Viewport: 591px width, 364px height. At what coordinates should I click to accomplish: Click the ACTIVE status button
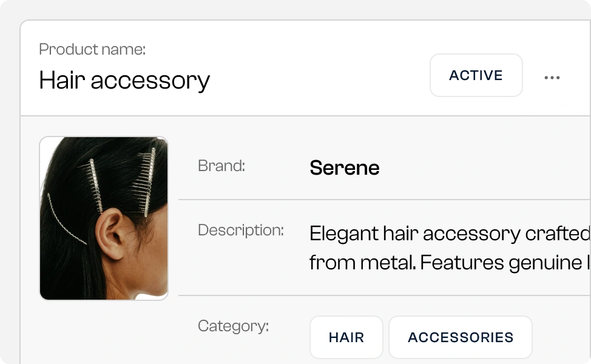[476, 75]
